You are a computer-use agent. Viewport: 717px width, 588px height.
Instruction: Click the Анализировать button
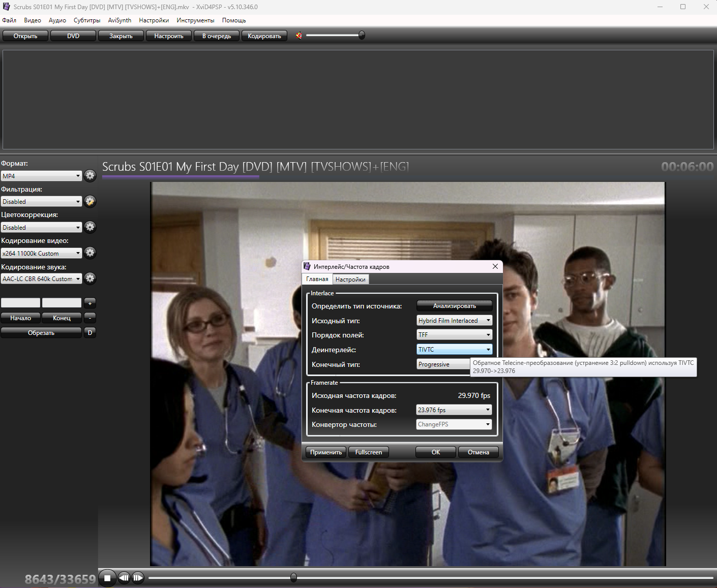(455, 306)
